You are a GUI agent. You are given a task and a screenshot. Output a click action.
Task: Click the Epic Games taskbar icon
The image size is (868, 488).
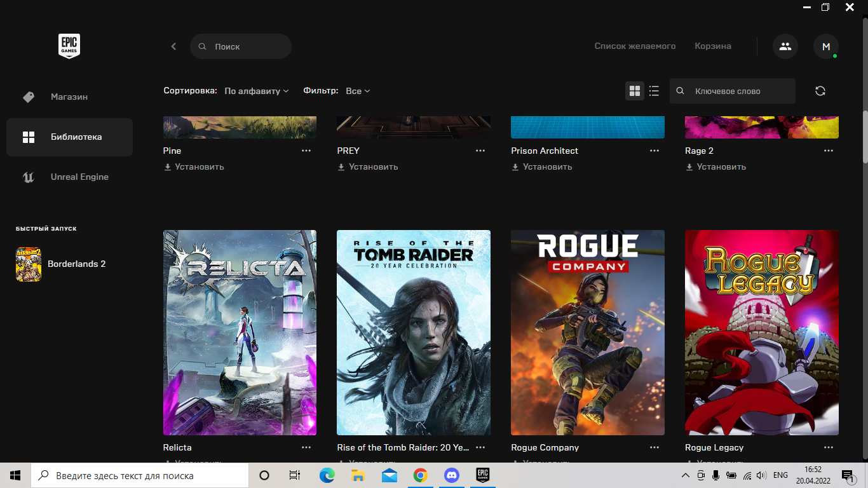[483, 475]
